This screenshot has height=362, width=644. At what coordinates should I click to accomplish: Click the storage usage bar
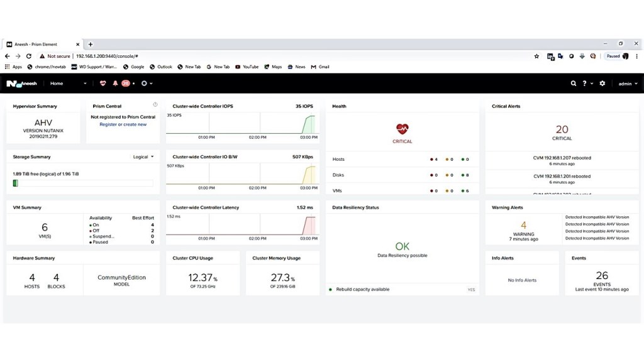coord(82,184)
